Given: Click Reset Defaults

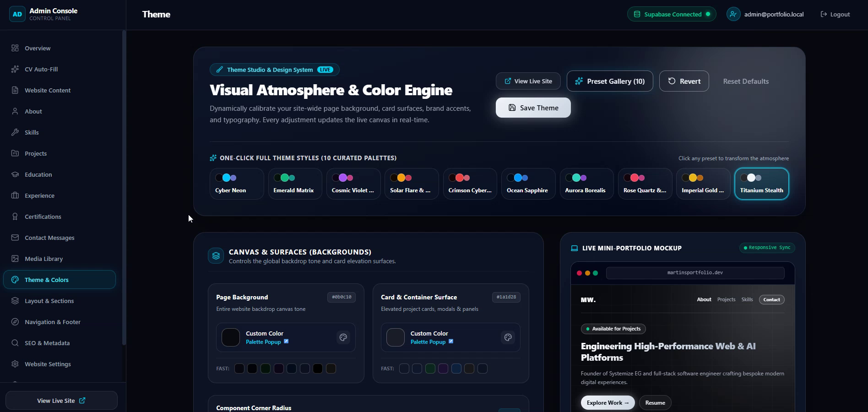Looking at the screenshot, I should point(746,81).
